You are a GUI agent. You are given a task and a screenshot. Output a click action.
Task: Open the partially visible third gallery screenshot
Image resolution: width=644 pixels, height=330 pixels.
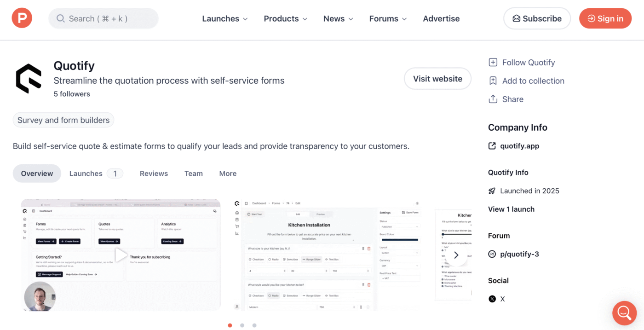pyautogui.click(x=453, y=255)
